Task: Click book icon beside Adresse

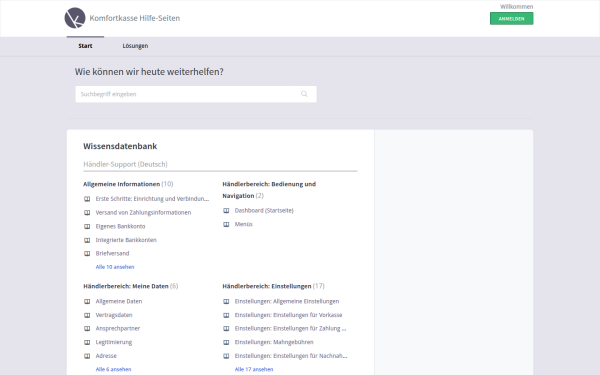Action: click(87, 356)
